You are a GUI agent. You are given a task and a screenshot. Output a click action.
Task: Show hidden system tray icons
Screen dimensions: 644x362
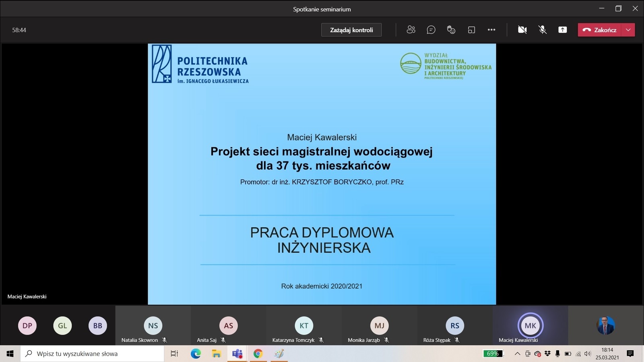517,354
